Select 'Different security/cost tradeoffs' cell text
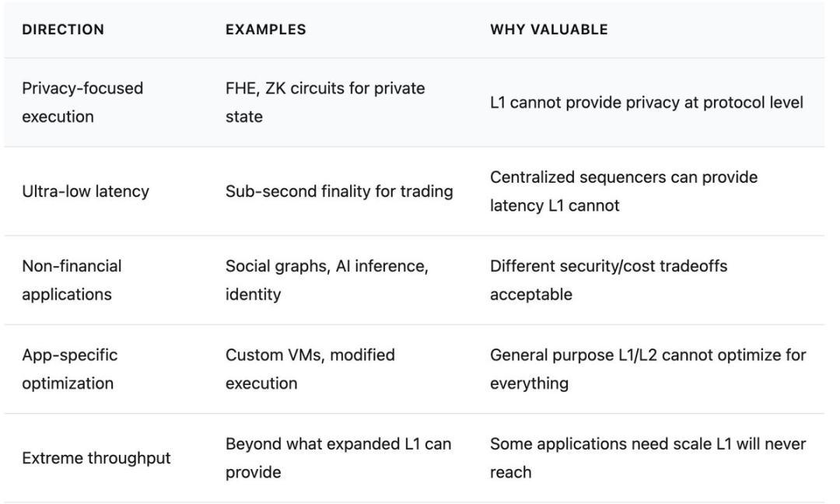840x504 pixels. click(x=608, y=266)
